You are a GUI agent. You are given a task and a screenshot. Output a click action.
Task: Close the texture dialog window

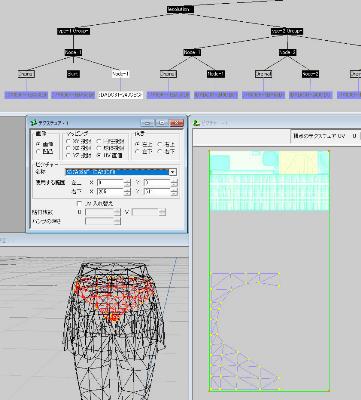pyautogui.click(x=176, y=123)
